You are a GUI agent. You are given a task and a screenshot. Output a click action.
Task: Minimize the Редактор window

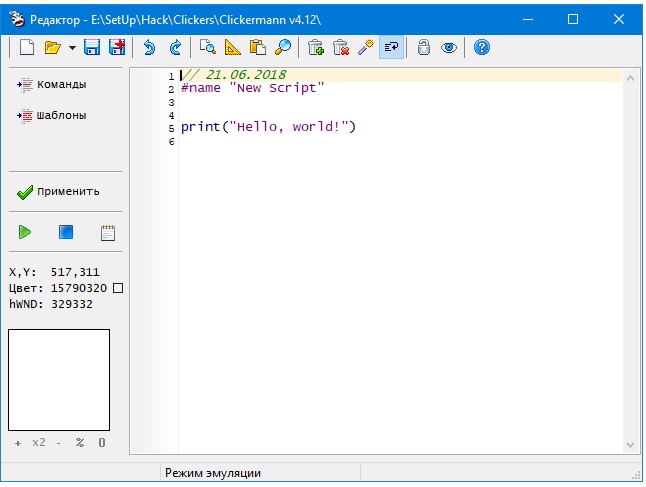(x=528, y=19)
